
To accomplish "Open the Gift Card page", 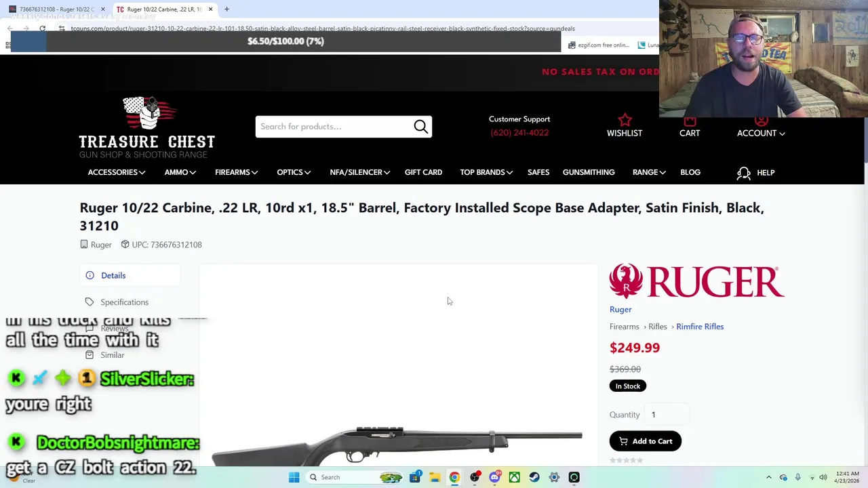I will pos(423,172).
